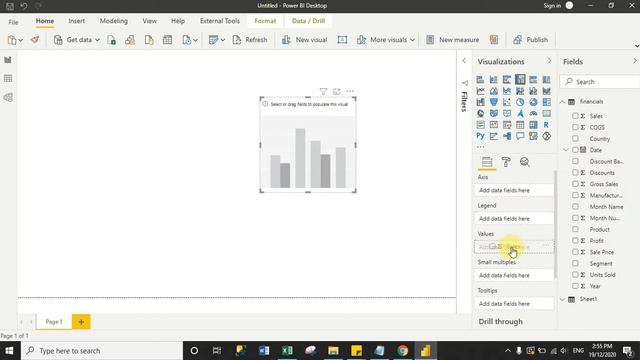The width and height of the screenshot is (640, 360).
Task: Expand the Sheet1 table
Action: click(x=562, y=299)
